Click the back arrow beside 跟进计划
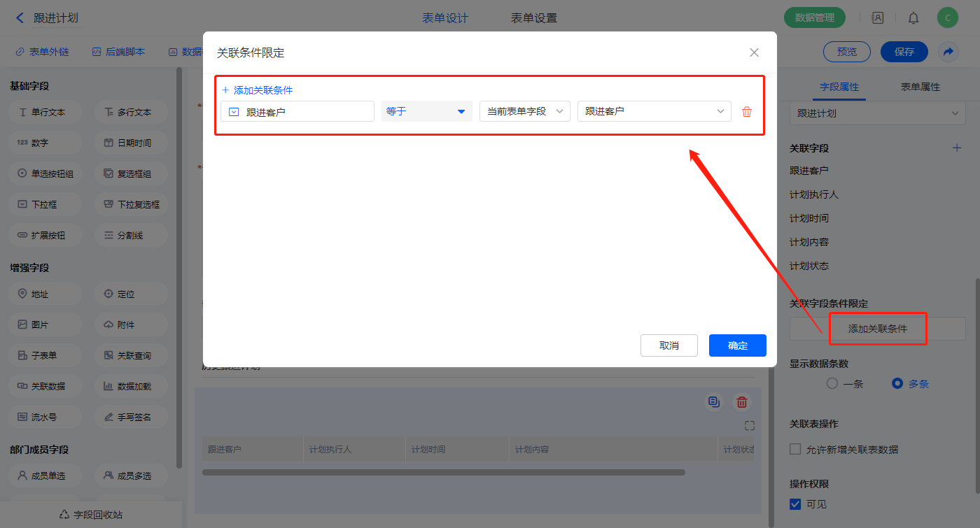 [20, 18]
